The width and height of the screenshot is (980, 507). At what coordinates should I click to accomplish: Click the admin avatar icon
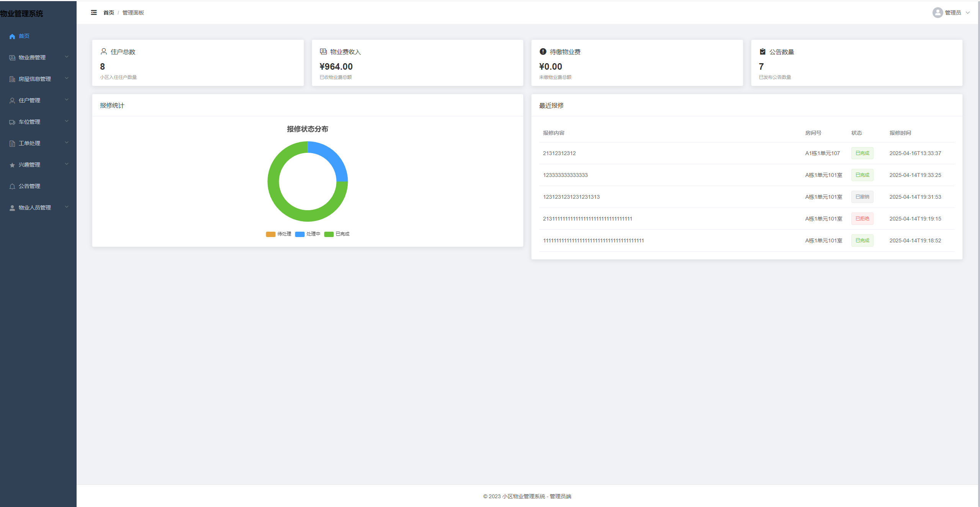pyautogui.click(x=937, y=13)
